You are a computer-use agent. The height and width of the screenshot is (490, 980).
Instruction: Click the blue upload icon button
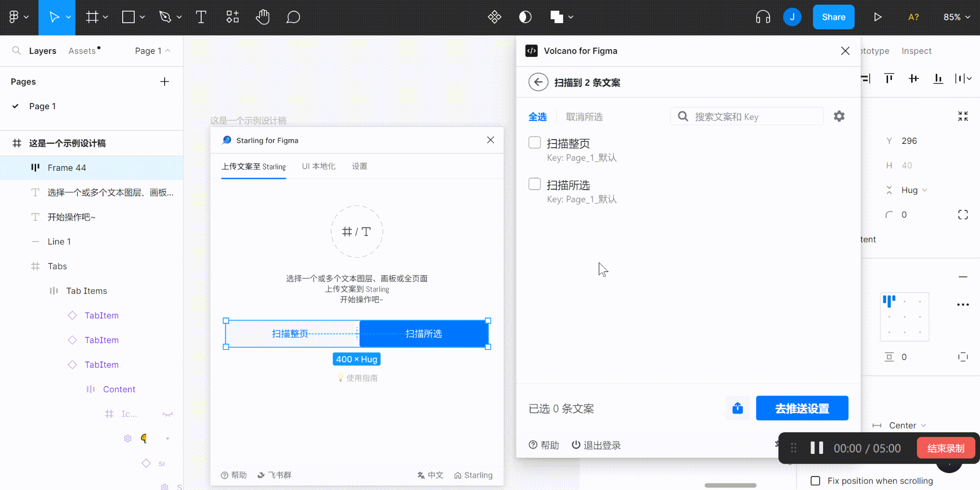click(x=737, y=408)
